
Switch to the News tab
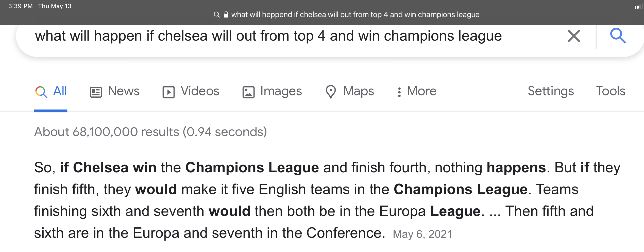[124, 91]
